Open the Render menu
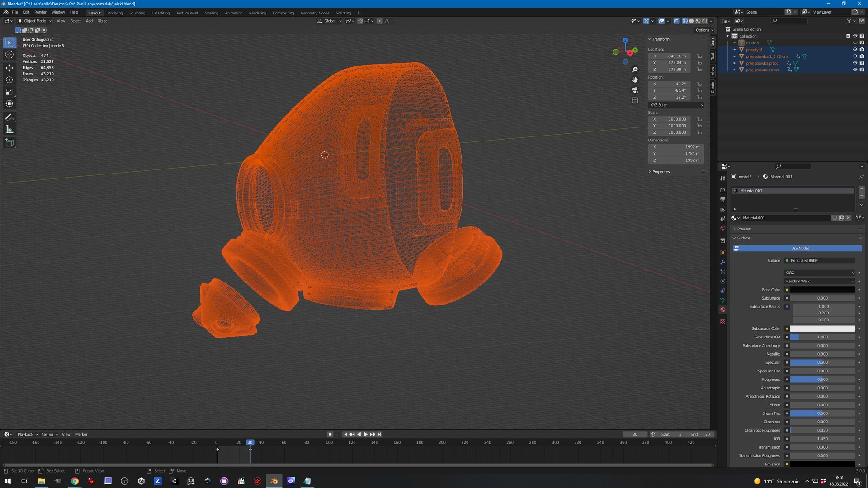 pyautogui.click(x=40, y=12)
